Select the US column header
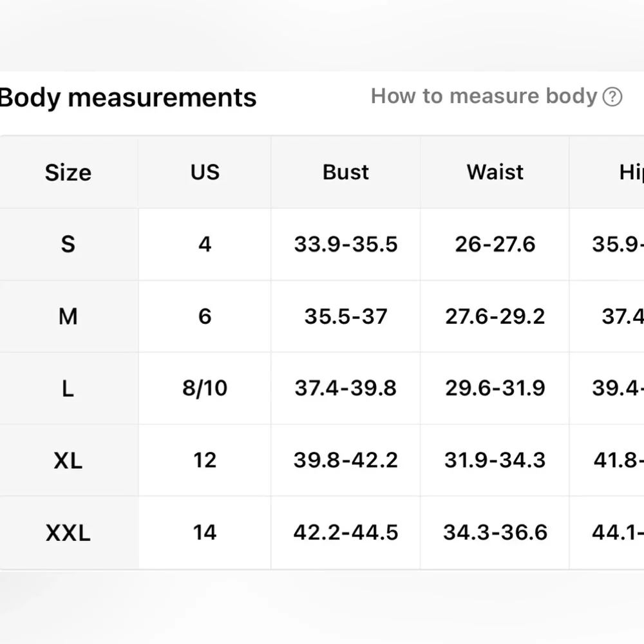 [205, 172]
